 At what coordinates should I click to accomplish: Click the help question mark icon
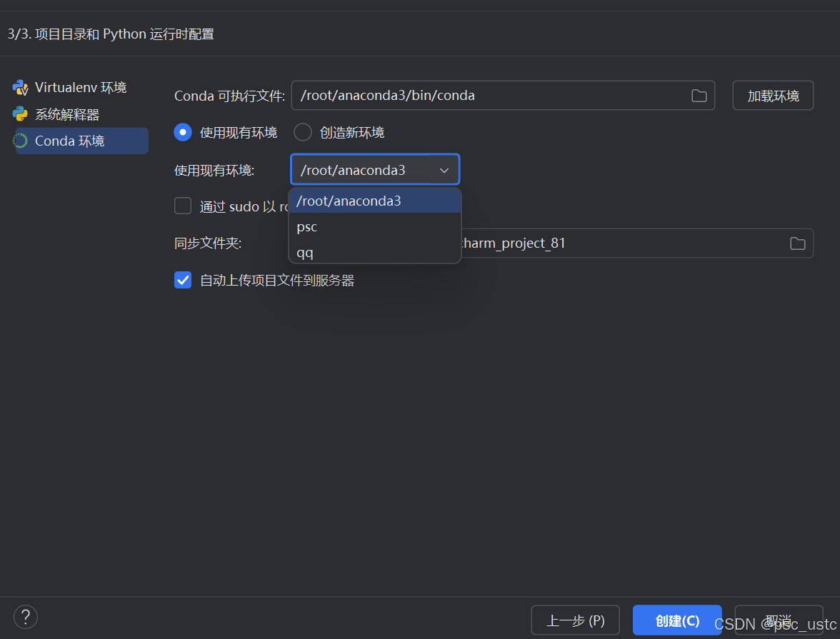(x=26, y=617)
